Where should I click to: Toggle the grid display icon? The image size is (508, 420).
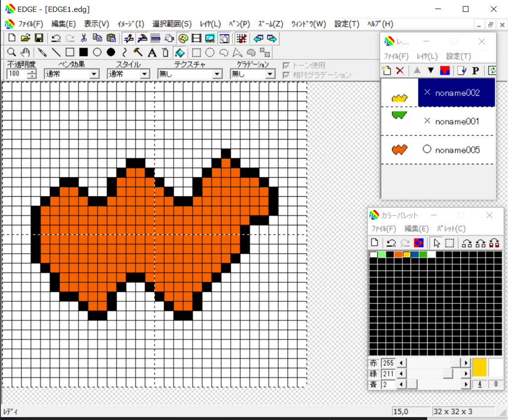coord(242,38)
